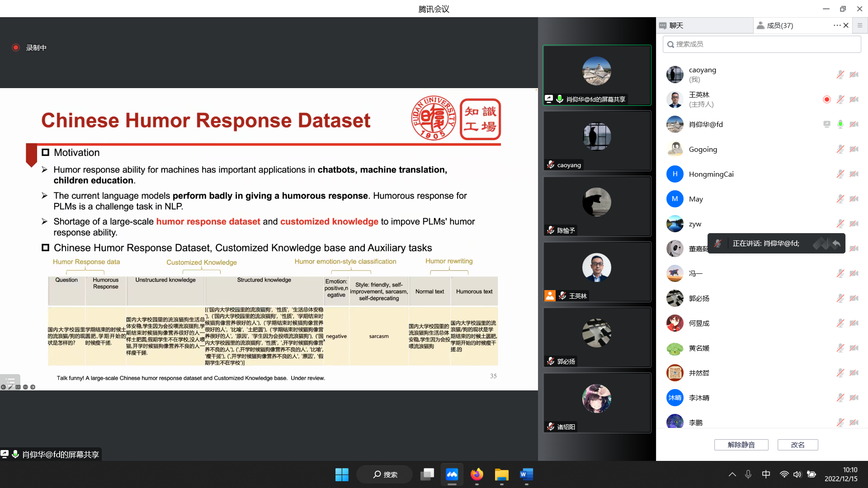Open Windows taskbar 搜索 search box
Image resolution: width=868 pixels, height=488 pixels.
click(385, 474)
